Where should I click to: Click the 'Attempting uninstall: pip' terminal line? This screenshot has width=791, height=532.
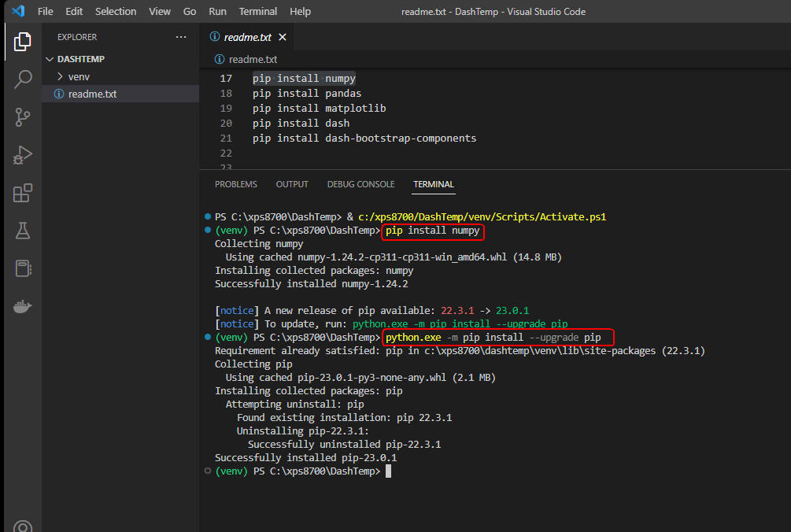coord(294,405)
